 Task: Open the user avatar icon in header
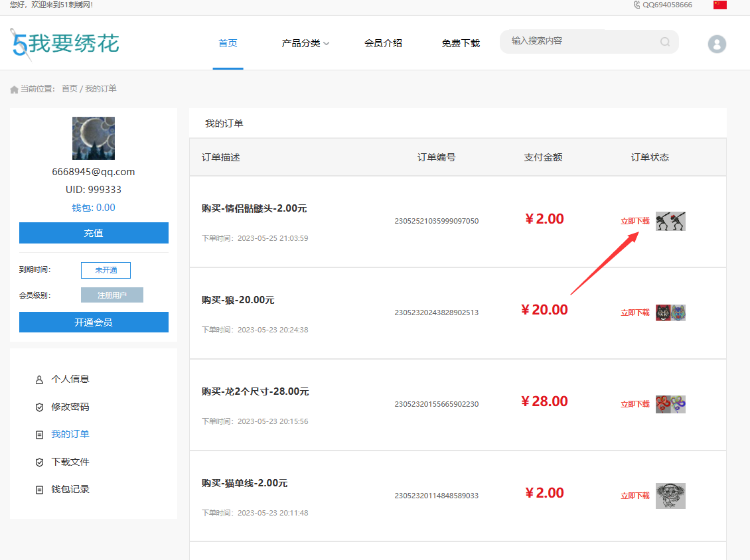[x=717, y=44]
